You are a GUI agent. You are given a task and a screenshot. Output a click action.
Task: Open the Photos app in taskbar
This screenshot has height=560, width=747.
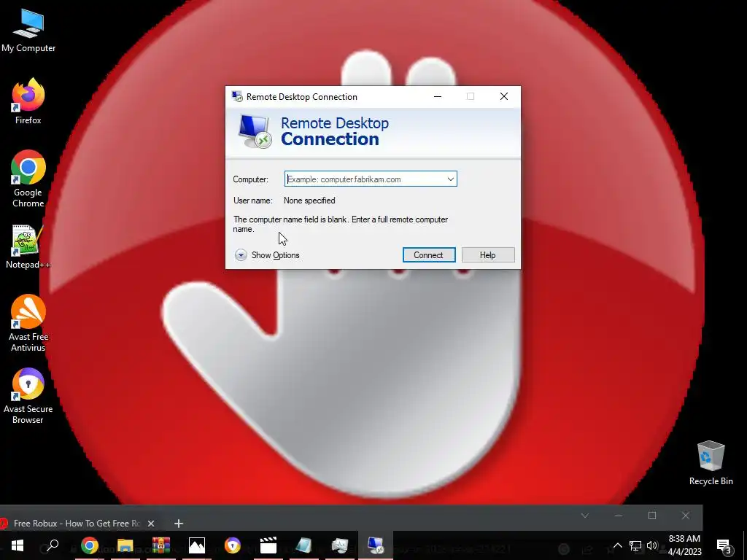pos(197,545)
